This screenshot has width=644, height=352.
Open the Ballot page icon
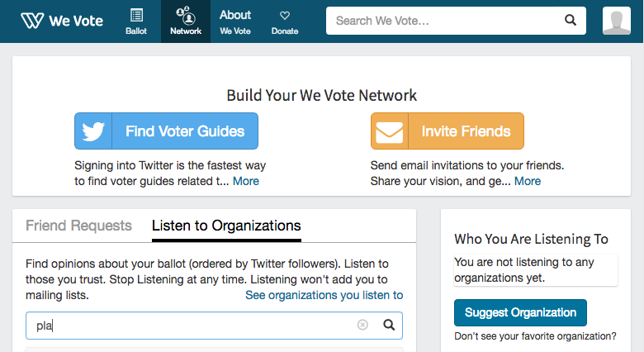coord(136,15)
